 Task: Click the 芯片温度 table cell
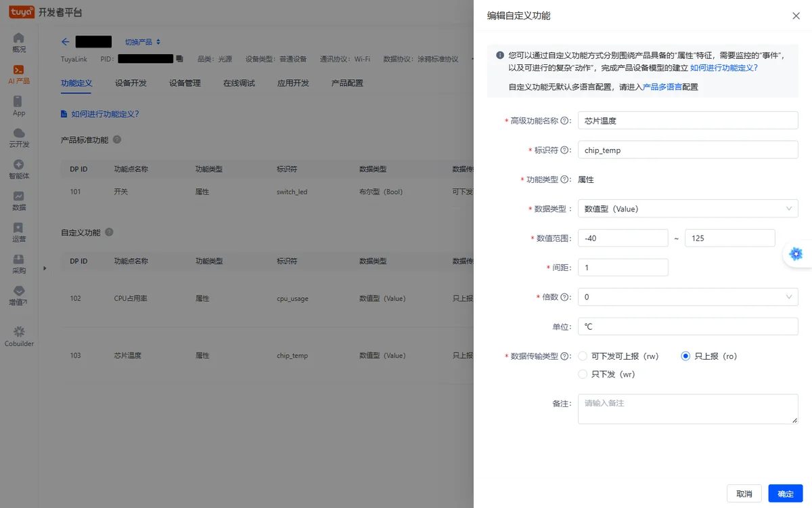coord(127,355)
